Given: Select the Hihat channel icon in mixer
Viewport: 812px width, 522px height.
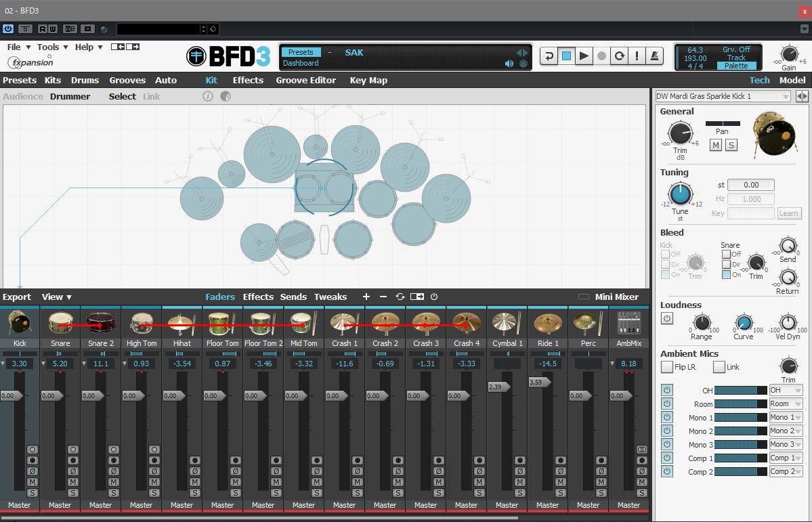Looking at the screenshot, I should (181, 323).
